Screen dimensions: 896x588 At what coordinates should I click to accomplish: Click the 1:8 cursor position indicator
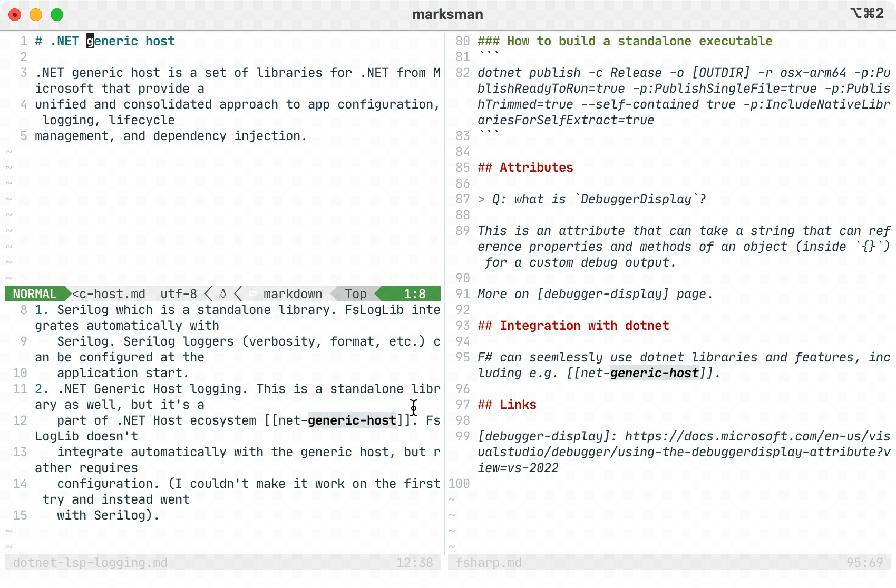click(415, 294)
